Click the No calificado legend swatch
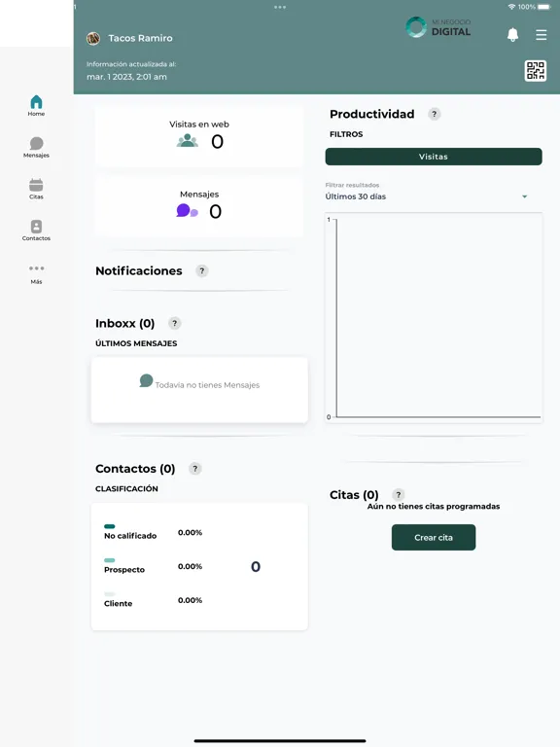The width and height of the screenshot is (560, 747). click(x=110, y=526)
